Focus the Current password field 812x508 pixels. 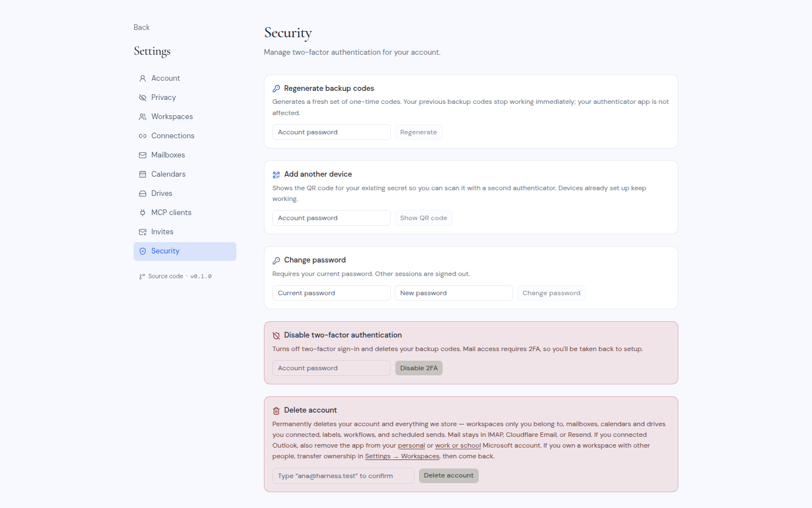332,293
